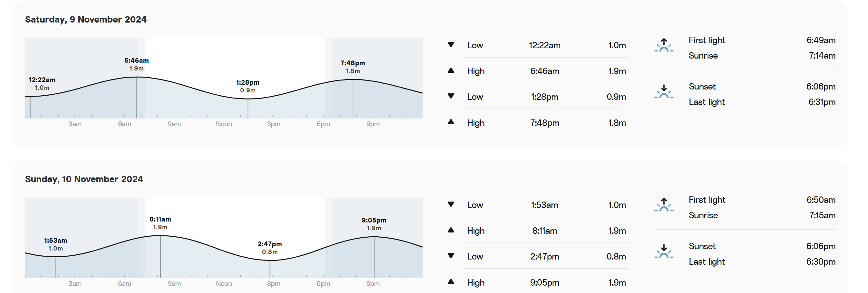Click the down arrow beside Sunday 2:47pm low
The height and width of the screenshot is (293, 868).
(x=451, y=256)
